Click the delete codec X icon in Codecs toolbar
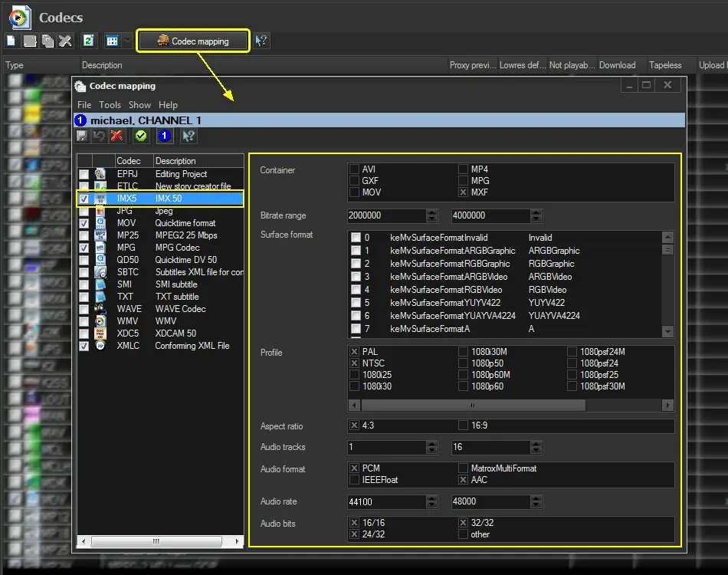 [65, 41]
